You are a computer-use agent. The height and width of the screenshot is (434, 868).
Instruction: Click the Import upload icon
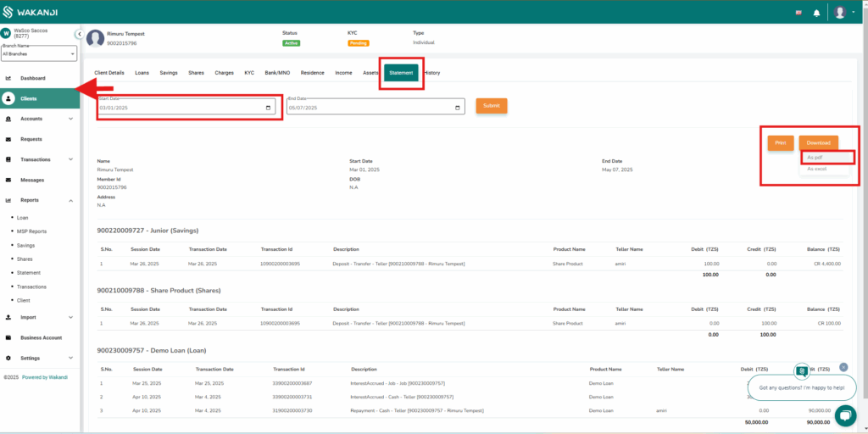point(8,317)
